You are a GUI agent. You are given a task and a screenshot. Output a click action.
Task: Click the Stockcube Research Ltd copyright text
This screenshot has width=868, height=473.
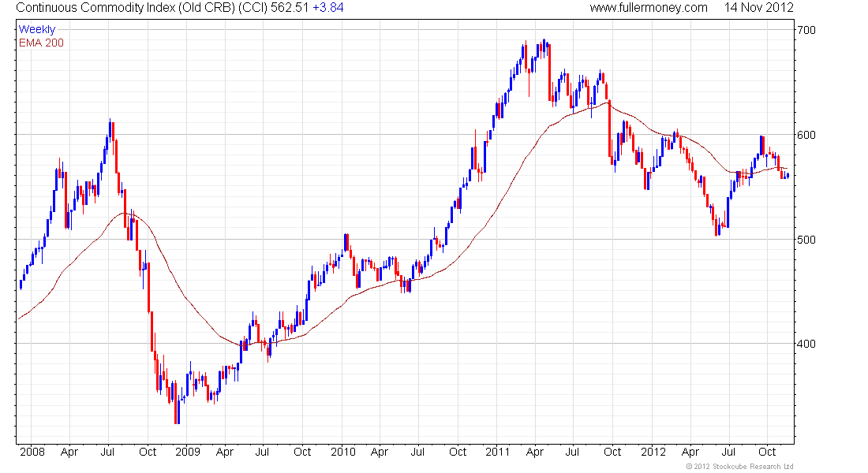pos(739,467)
